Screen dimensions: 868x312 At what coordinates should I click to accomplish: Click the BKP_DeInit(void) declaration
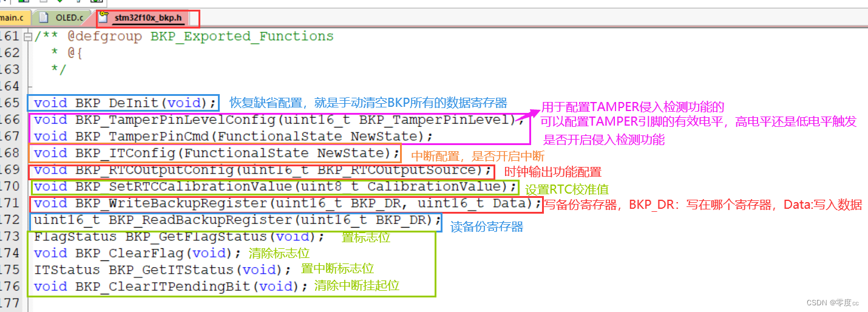point(125,103)
